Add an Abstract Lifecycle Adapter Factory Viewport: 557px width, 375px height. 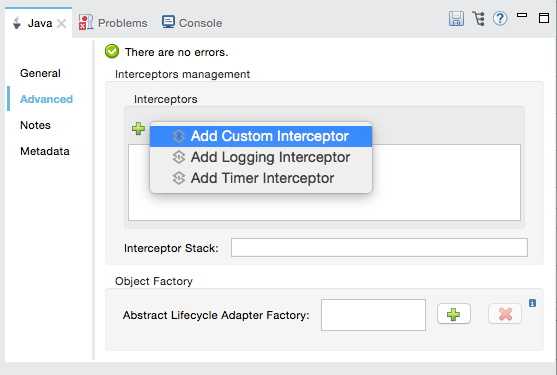454,314
